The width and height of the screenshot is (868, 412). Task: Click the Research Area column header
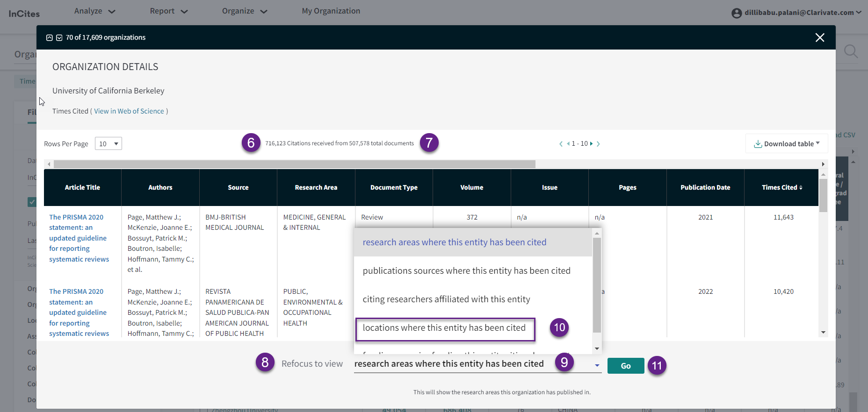click(316, 187)
